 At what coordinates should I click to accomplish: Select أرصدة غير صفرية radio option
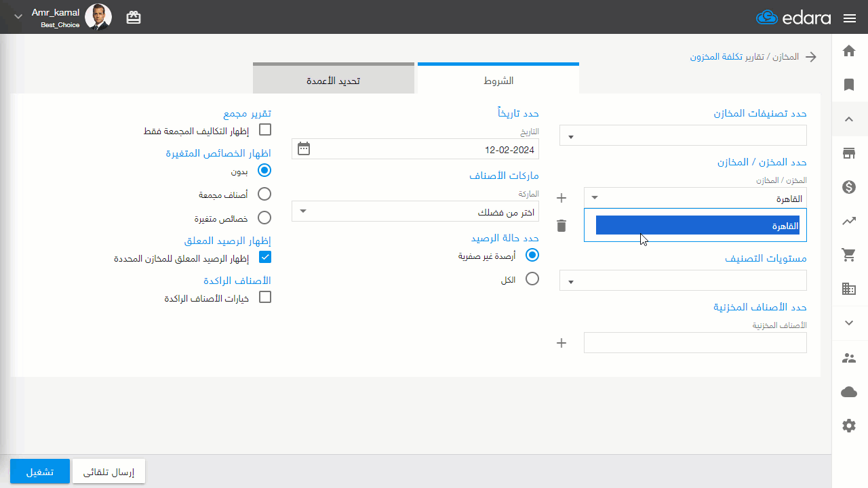click(532, 255)
